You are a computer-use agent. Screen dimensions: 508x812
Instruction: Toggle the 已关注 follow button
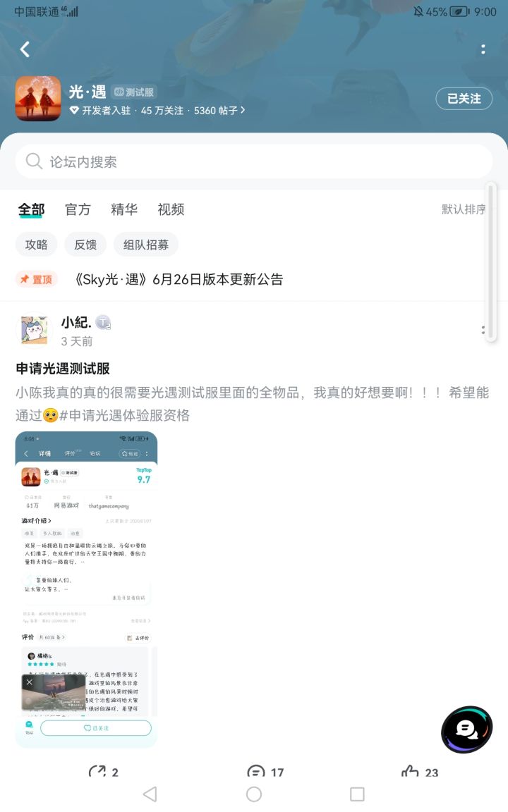464,99
